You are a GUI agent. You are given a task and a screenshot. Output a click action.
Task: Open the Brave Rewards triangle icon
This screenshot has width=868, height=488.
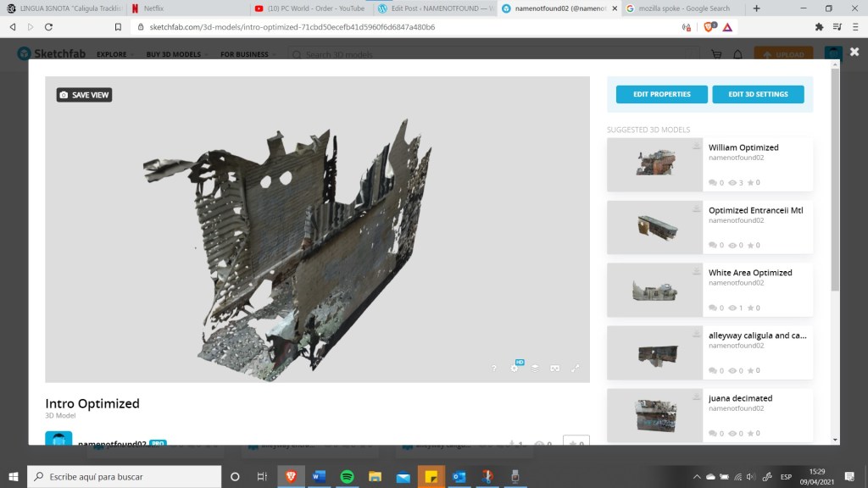[x=727, y=27]
